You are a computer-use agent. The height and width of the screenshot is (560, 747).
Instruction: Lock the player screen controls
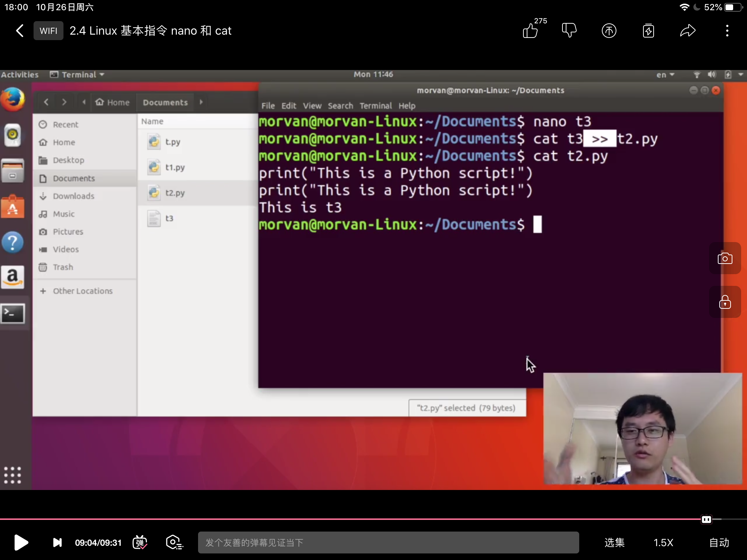[725, 302]
